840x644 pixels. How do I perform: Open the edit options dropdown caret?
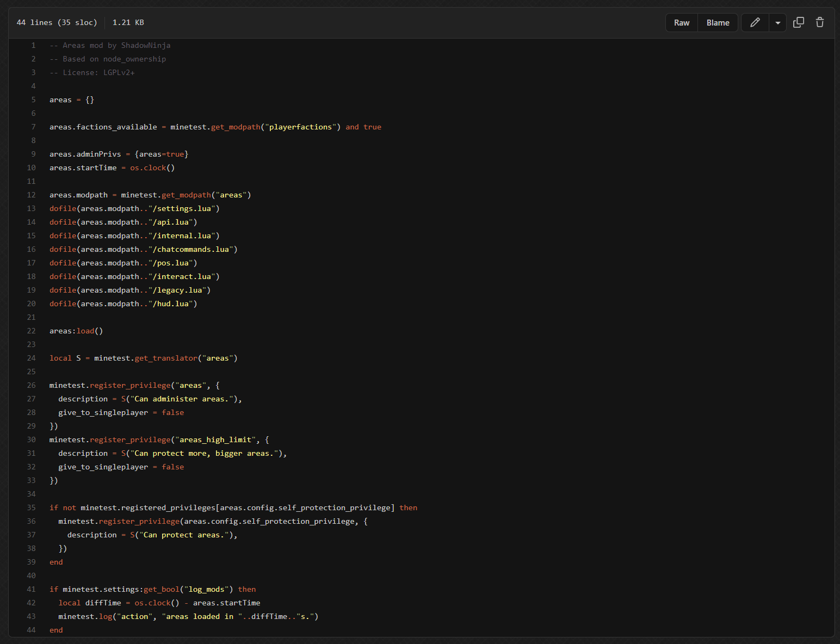pos(777,23)
